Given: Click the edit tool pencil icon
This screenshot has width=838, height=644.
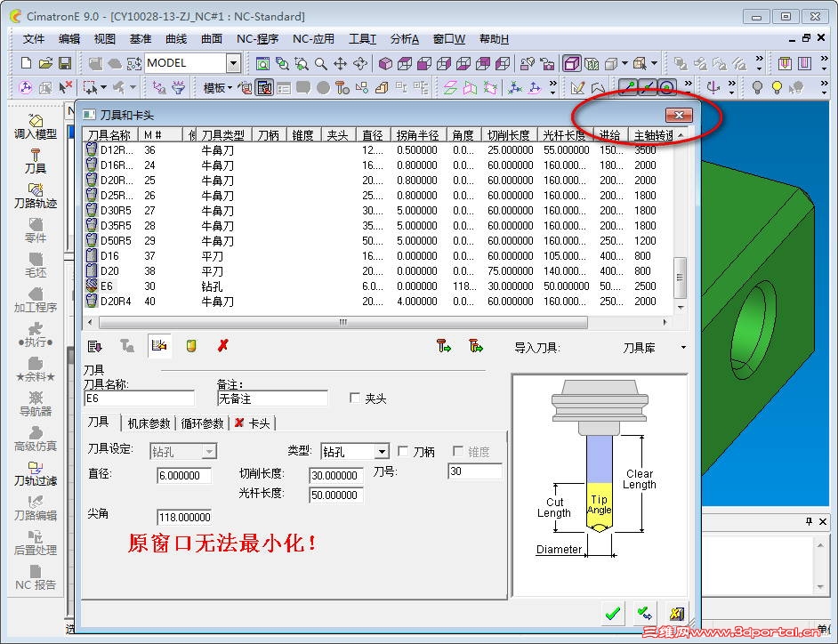Looking at the screenshot, I should [158, 346].
